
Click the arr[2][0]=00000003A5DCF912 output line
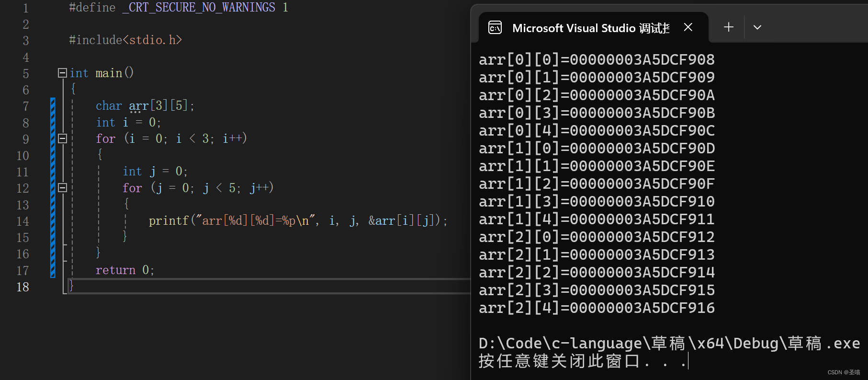pos(597,237)
